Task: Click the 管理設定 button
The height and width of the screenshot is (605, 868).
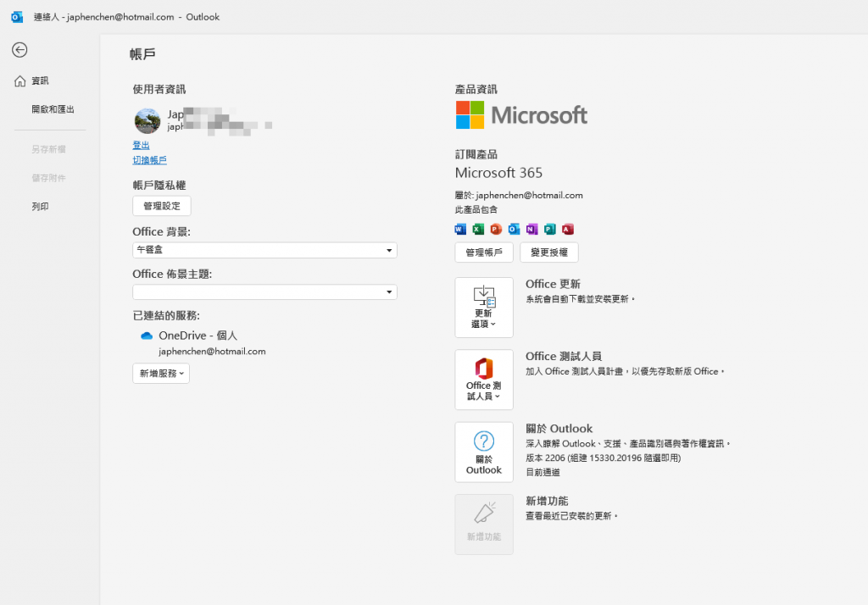Action: [162, 206]
